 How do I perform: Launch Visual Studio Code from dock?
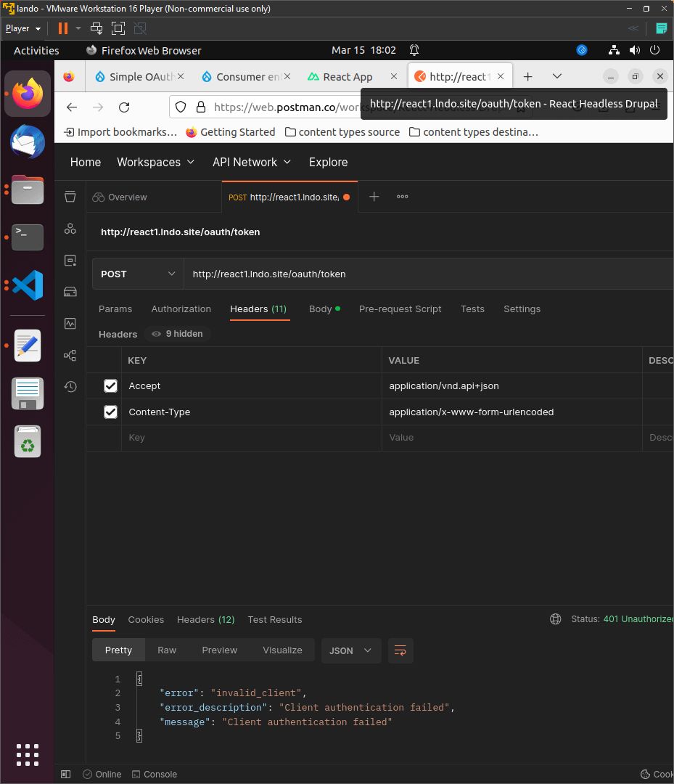[x=28, y=285]
